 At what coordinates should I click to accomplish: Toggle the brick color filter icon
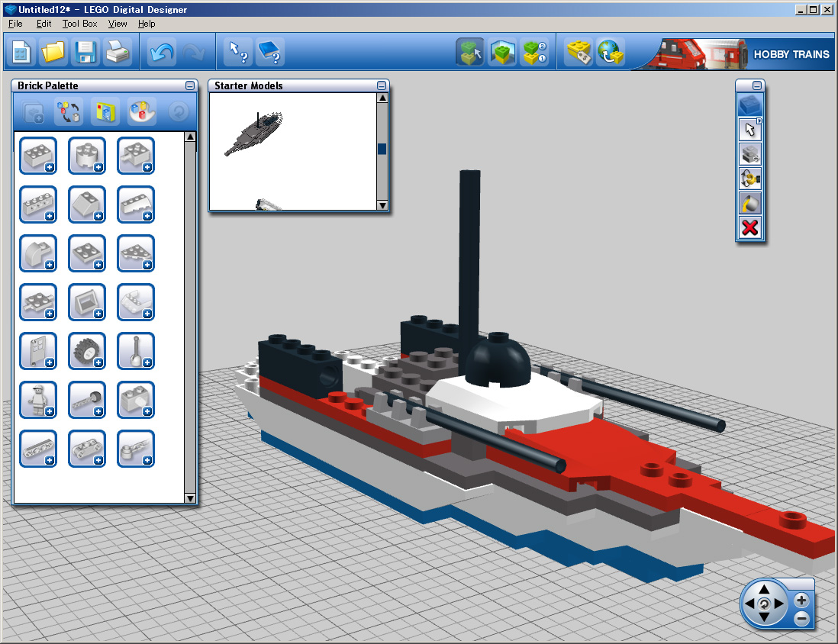click(x=142, y=112)
